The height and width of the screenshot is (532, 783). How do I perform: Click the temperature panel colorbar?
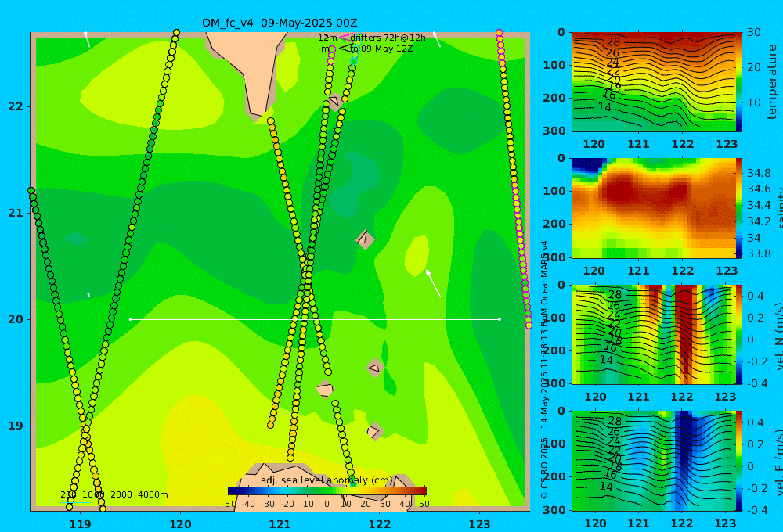pyautogui.click(x=739, y=82)
